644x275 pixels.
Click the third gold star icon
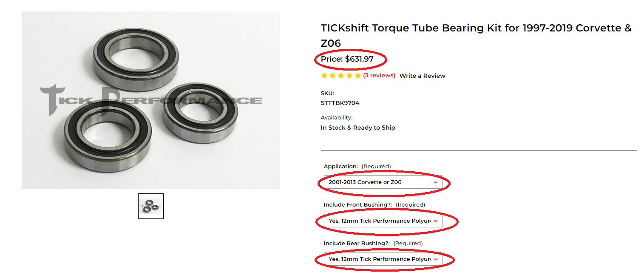pos(340,75)
